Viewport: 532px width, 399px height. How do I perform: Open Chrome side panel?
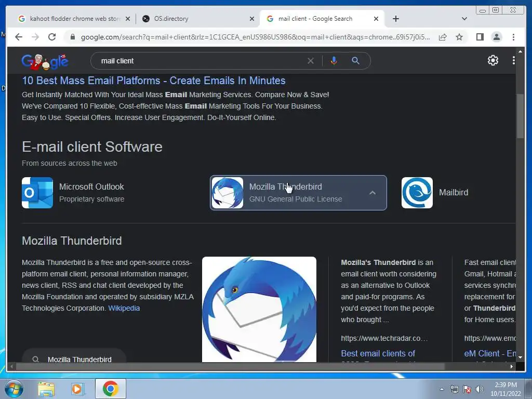pos(480,37)
